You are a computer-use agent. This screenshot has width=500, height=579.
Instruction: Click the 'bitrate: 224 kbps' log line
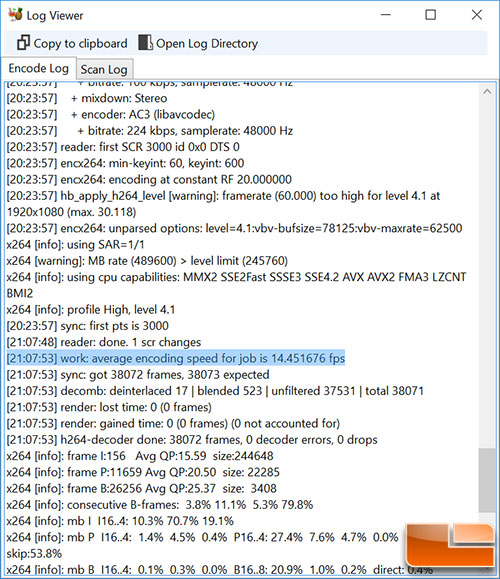pos(150,131)
